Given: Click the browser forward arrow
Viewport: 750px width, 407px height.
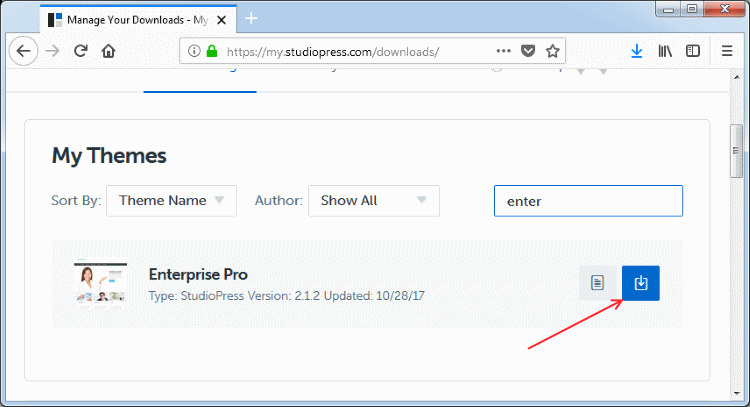Looking at the screenshot, I should point(53,51).
